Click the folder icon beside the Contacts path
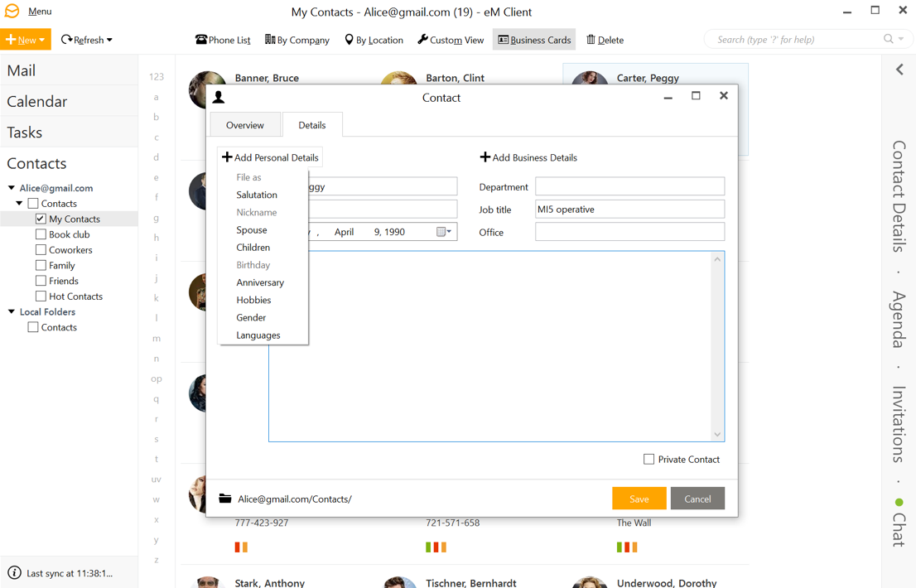916x588 pixels. 224,498
